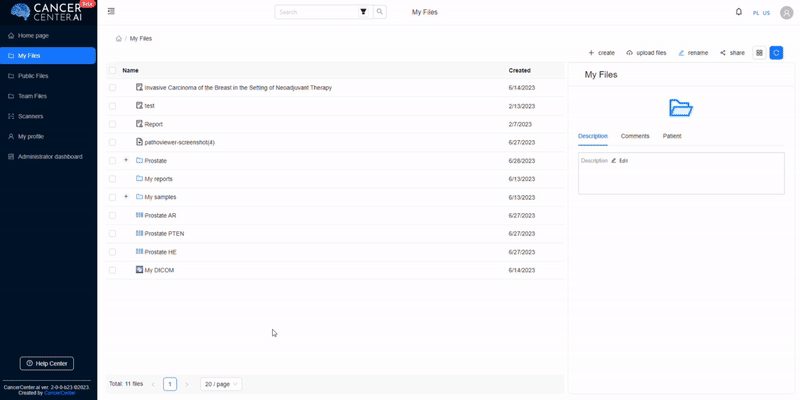
Task: Open the 20 / page dropdown
Action: pyautogui.click(x=221, y=384)
